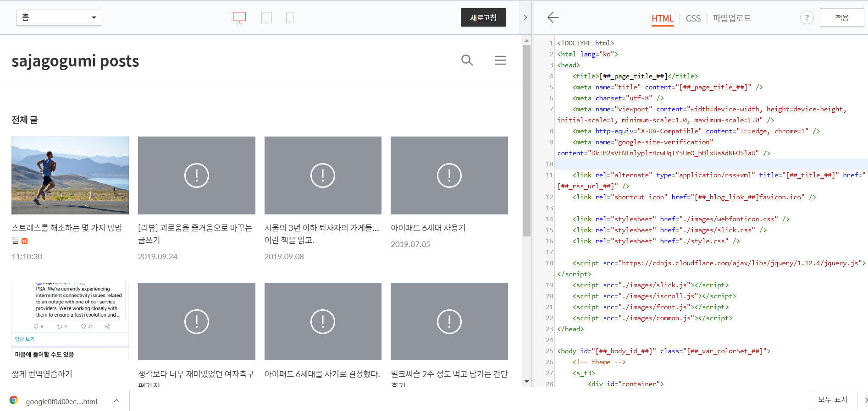Open post 아이패드 6세대 사용기

pos(428,228)
